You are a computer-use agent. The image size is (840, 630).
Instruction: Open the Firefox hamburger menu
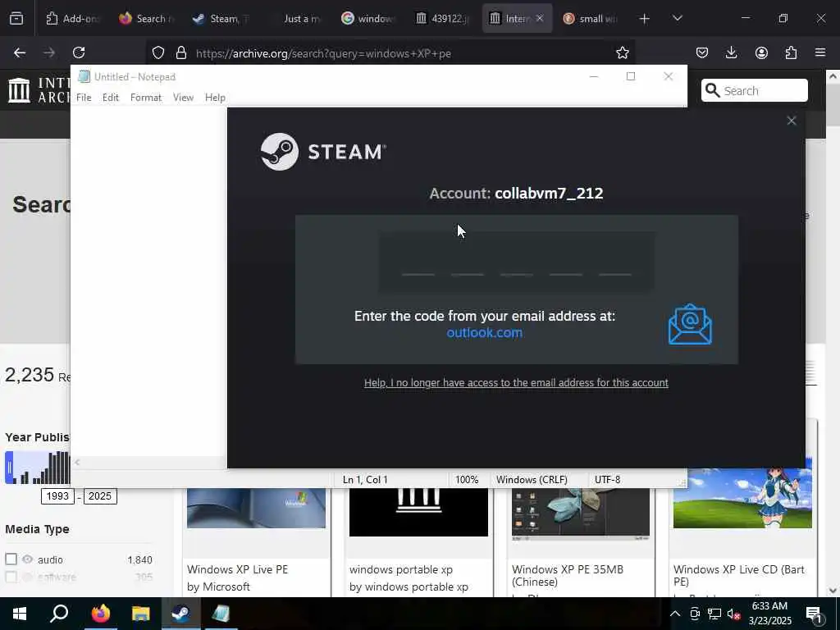click(x=820, y=52)
